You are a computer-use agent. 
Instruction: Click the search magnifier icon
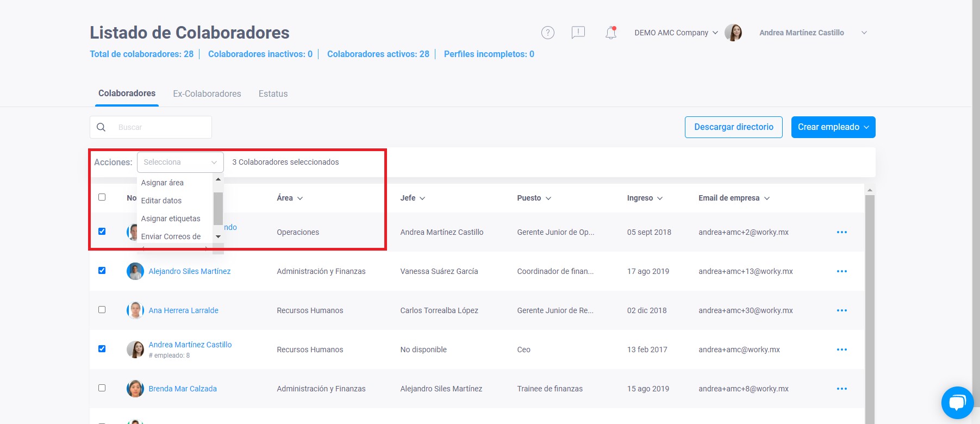click(101, 127)
